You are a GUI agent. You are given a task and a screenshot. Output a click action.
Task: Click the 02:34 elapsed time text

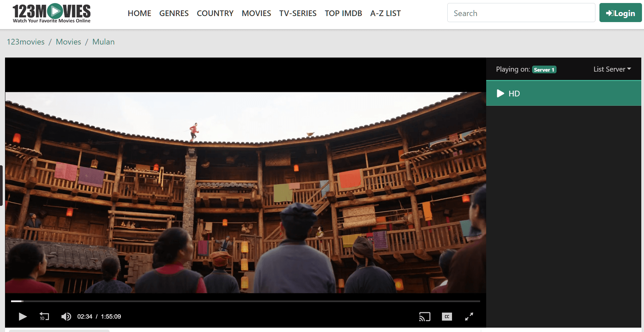pos(85,317)
